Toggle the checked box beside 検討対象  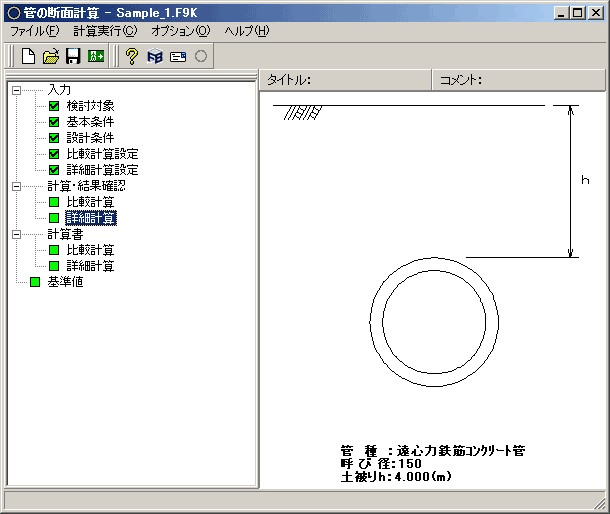tap(54, 106)
